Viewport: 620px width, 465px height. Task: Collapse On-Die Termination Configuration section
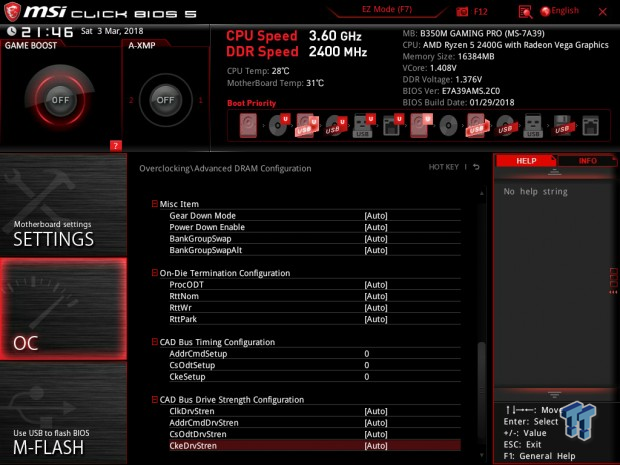pos(155,273)
